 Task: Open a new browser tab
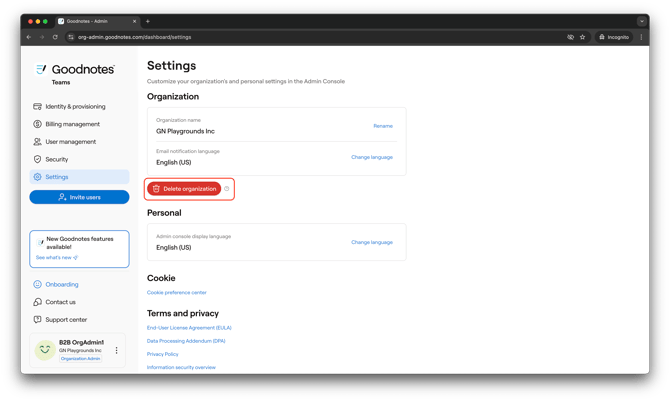point(148,21)
